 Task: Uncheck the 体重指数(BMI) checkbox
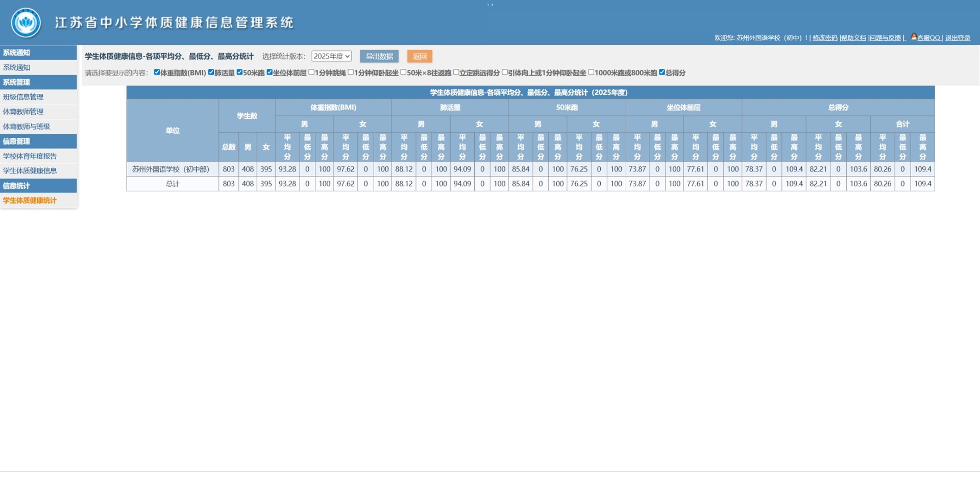coord(157,72)
